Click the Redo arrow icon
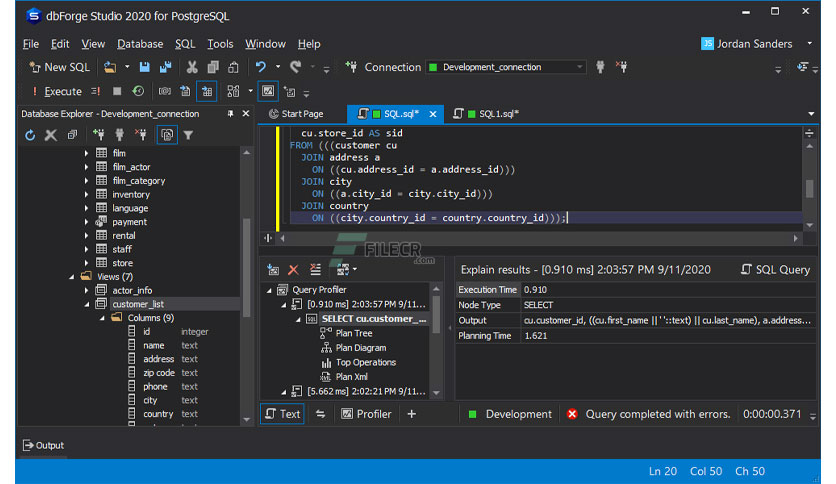 coord(295,67)
